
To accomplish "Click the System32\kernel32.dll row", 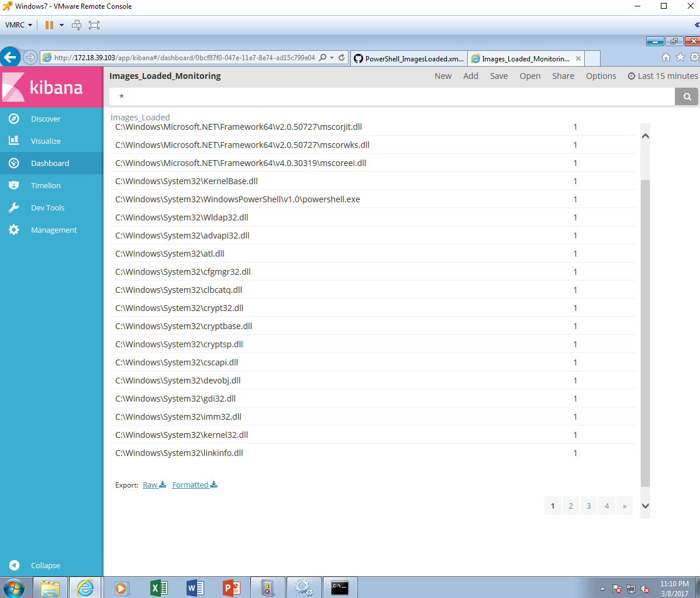I will 374,435.
